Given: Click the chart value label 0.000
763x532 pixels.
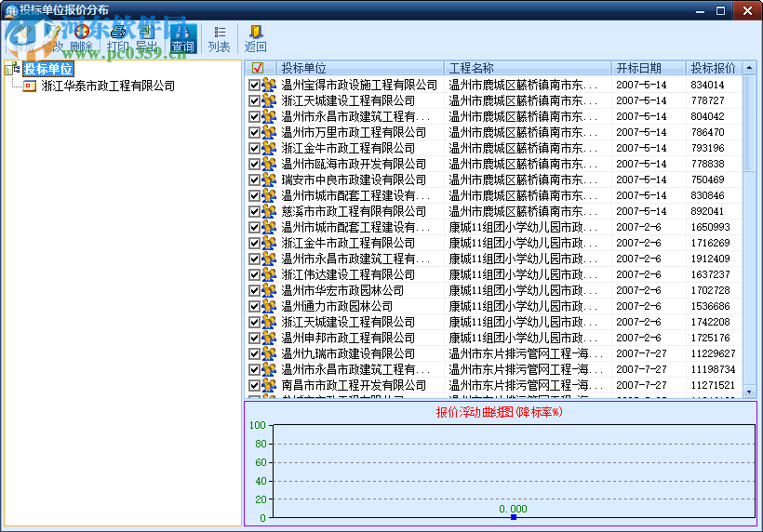Looking at the screenshot, I should click(x=513, y=509).
